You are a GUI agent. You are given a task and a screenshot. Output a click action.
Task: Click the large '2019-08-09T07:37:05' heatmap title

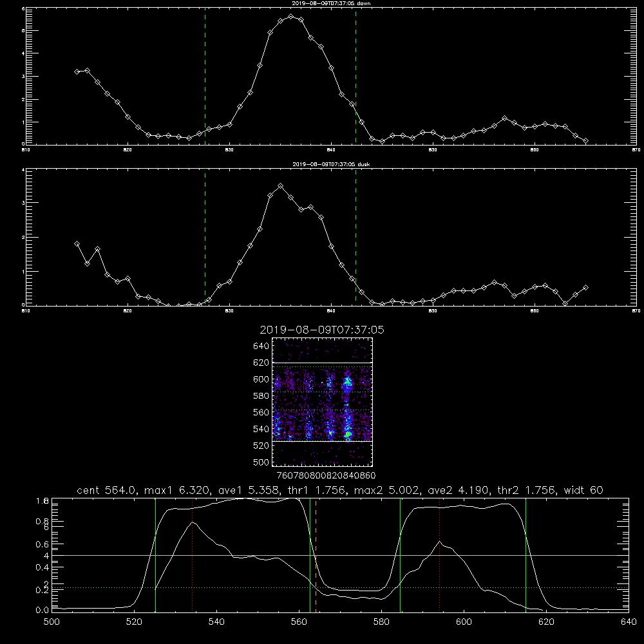point(322,330)
